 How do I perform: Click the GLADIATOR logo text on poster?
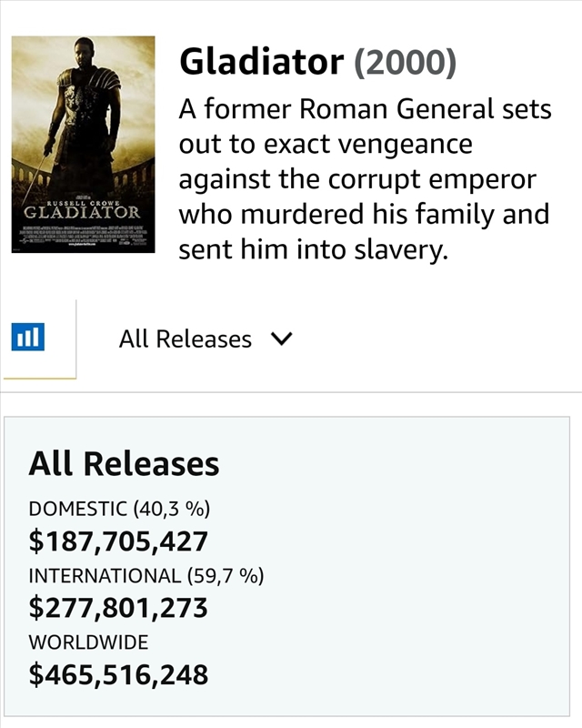[x=82, y=213]
